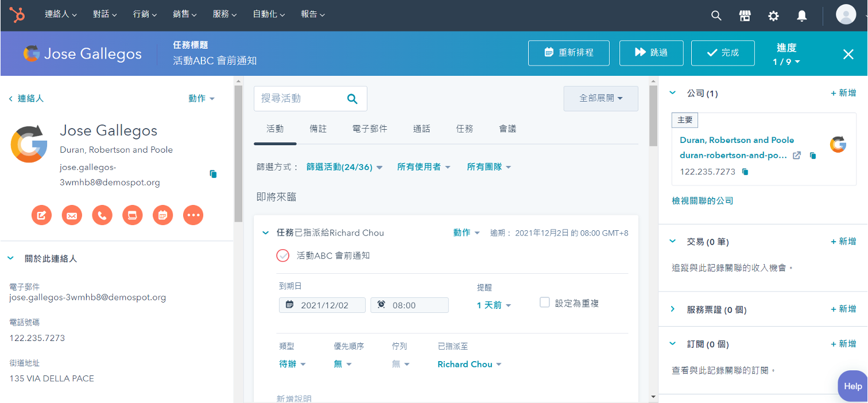868x403 pixels.
Task: Collapse 交易 (0 筆) section
Action: tap(673, 241)
